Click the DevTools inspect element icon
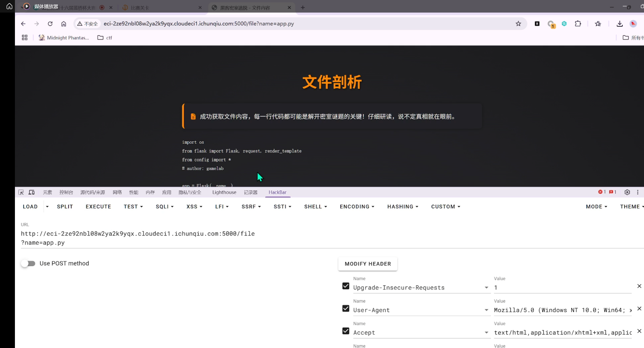This screenshot has width=644, height=348. (x=21, y=192)
